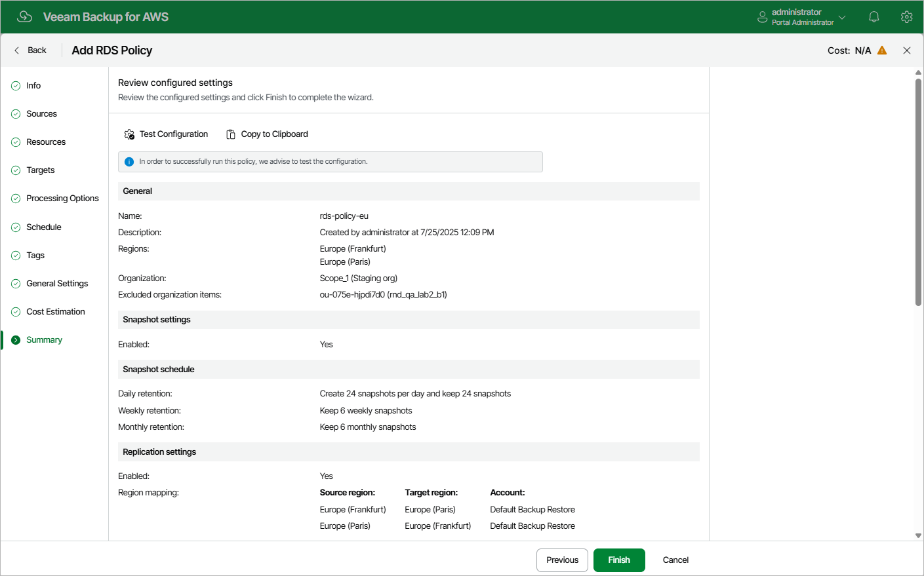The height and width of the screenshot is (576, 924).
Task: Go to General Settings step
Action: click(x=57, y=284)
